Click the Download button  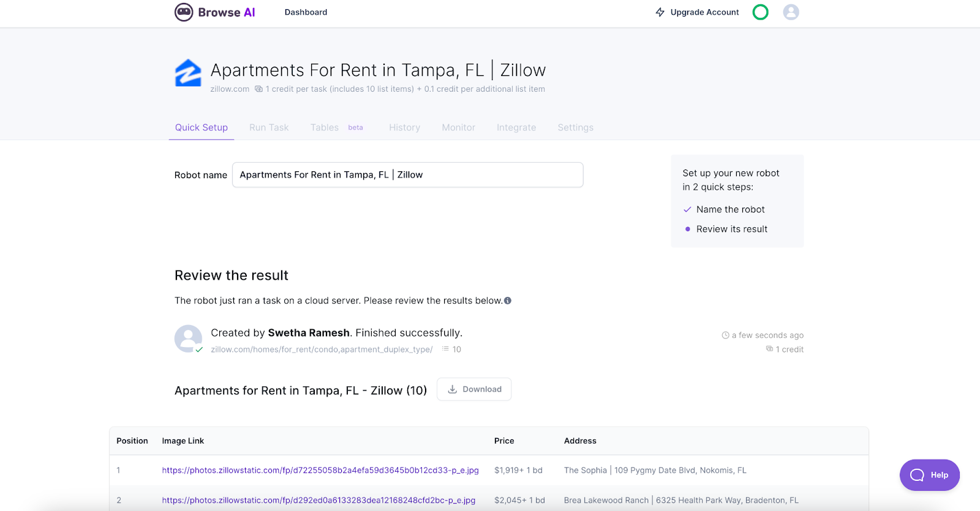pos(474,389)
